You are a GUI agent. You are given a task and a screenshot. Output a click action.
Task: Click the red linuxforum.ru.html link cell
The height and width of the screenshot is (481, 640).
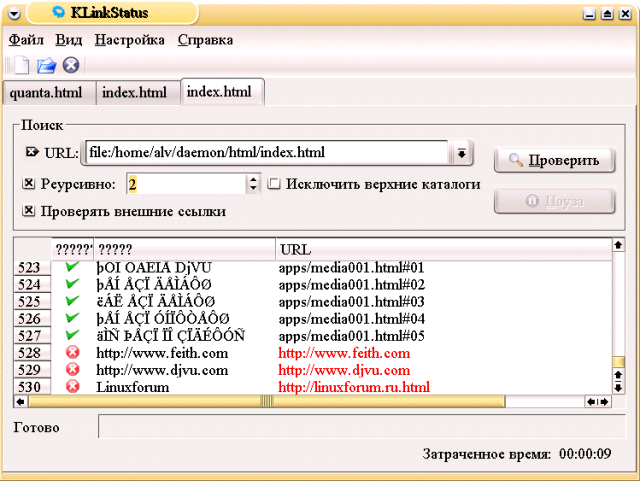point(353,387)
